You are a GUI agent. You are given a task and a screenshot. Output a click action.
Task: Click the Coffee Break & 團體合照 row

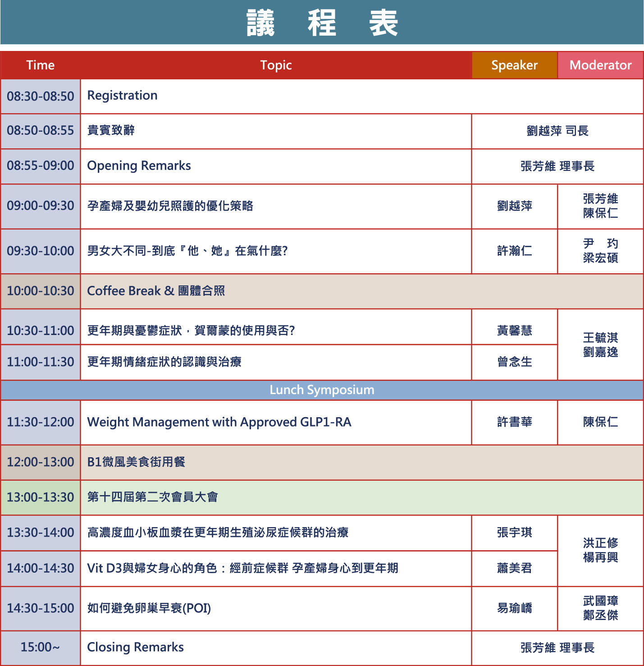156,291
